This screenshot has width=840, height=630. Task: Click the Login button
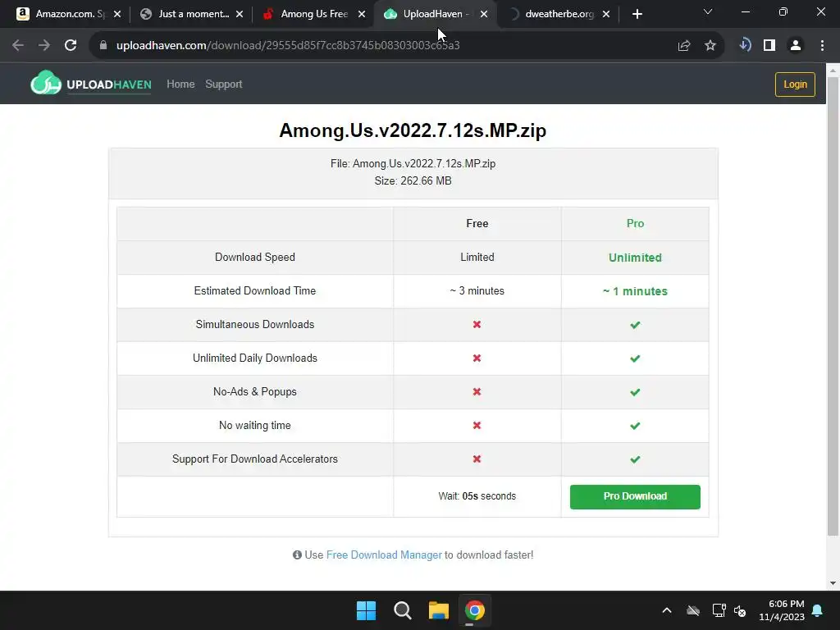(x=795, y=84)
